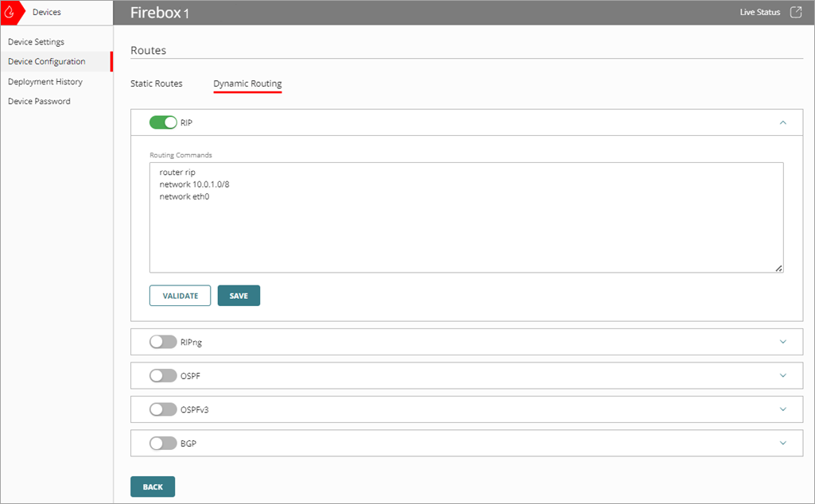Expand the BGP section
Image resolution: width=815 pixels, height=504 pixels.
pos(782,443)
